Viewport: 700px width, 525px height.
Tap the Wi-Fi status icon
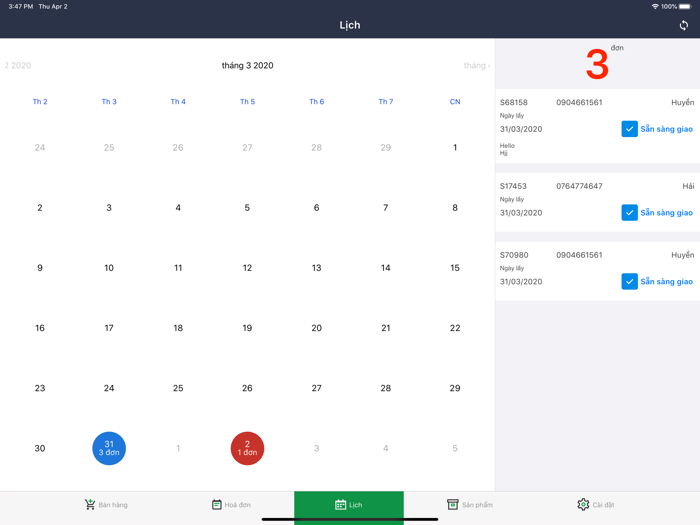(x=655, y=7)
